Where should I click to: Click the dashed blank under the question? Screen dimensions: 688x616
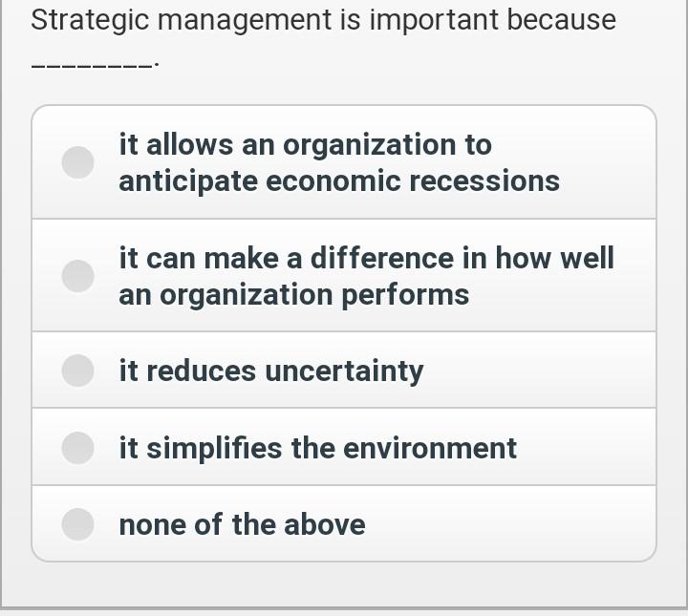[x=94, y=66]
